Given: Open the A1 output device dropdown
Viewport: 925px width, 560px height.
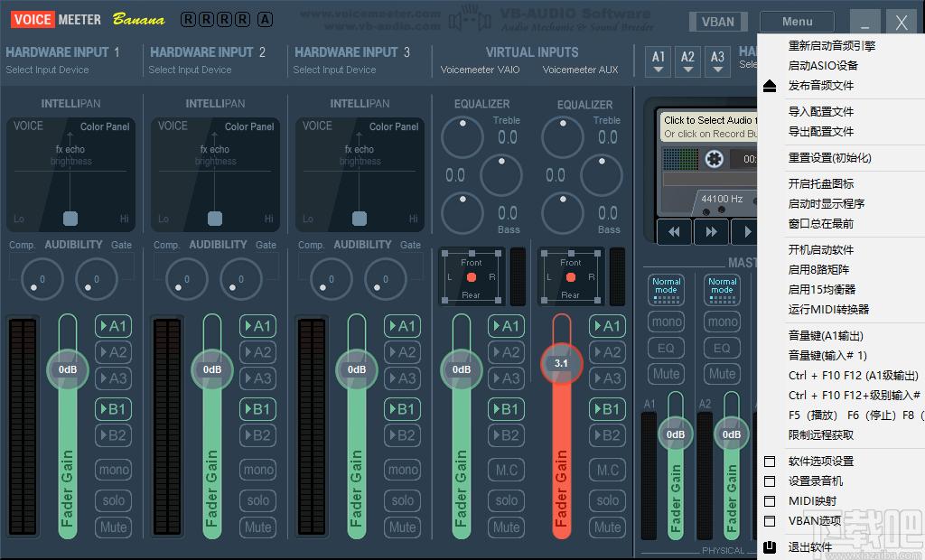Looking at the screenshot, I should (659, 61).
